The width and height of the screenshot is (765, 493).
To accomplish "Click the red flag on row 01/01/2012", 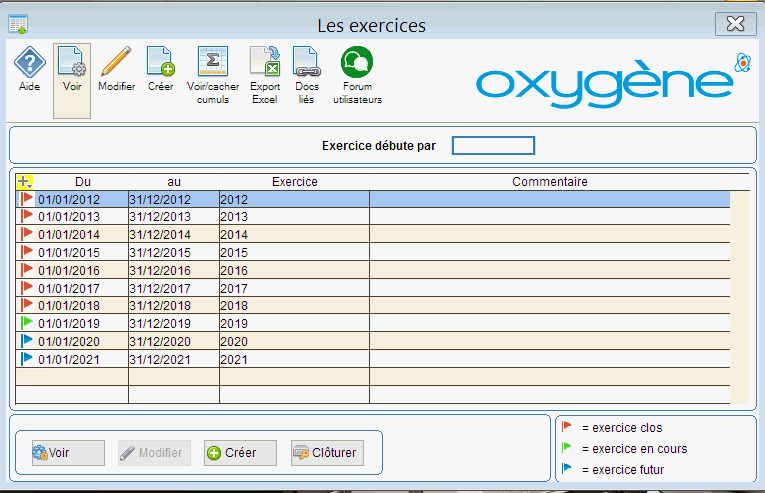I will click(26, 199).
